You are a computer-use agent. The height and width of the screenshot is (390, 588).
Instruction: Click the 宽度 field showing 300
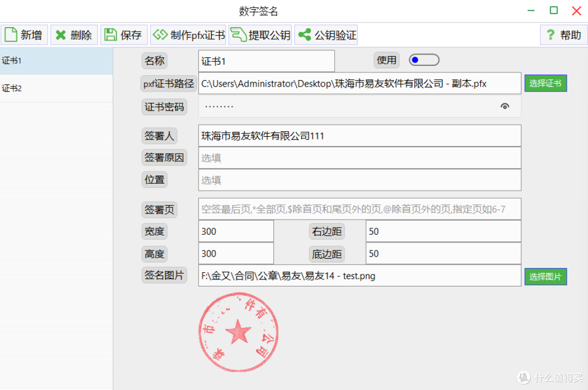pyautogui.click(x=236, y=231)
